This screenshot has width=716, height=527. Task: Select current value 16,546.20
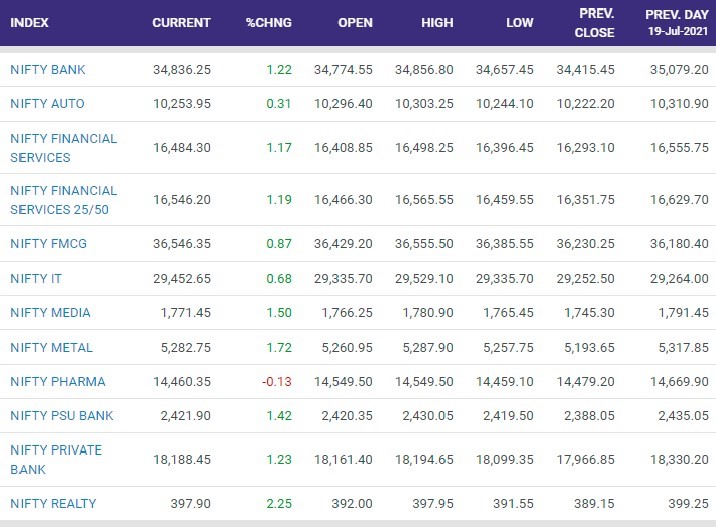[x=182, y=200]
